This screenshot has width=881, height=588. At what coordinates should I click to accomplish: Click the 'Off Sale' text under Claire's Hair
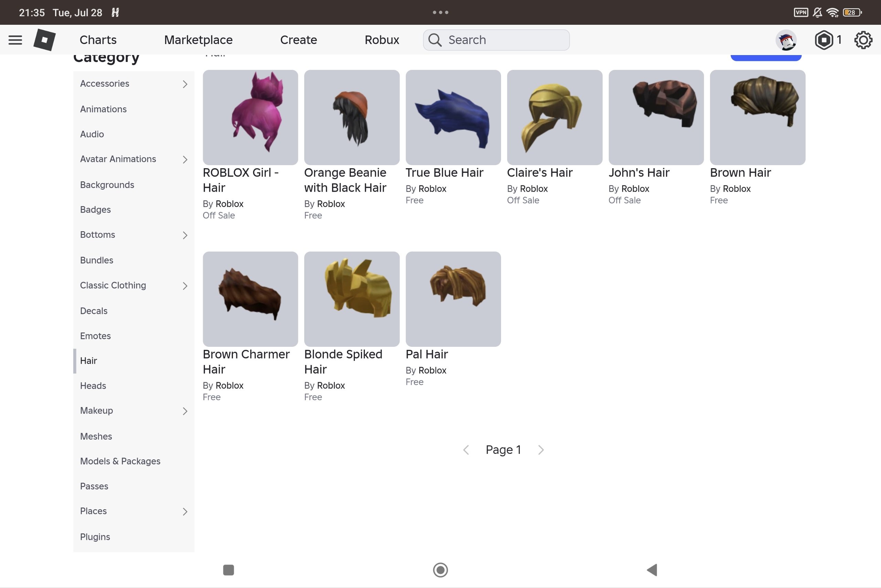523,200
